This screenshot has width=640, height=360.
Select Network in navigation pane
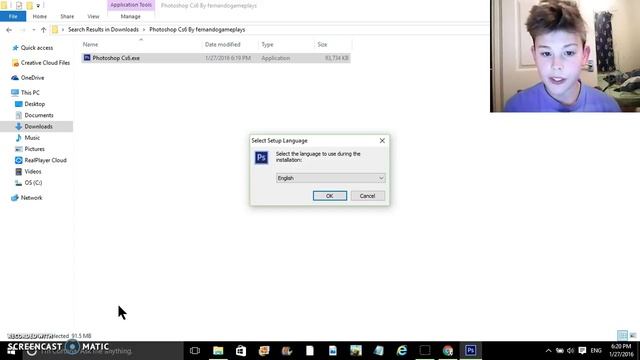pos(31,198)
